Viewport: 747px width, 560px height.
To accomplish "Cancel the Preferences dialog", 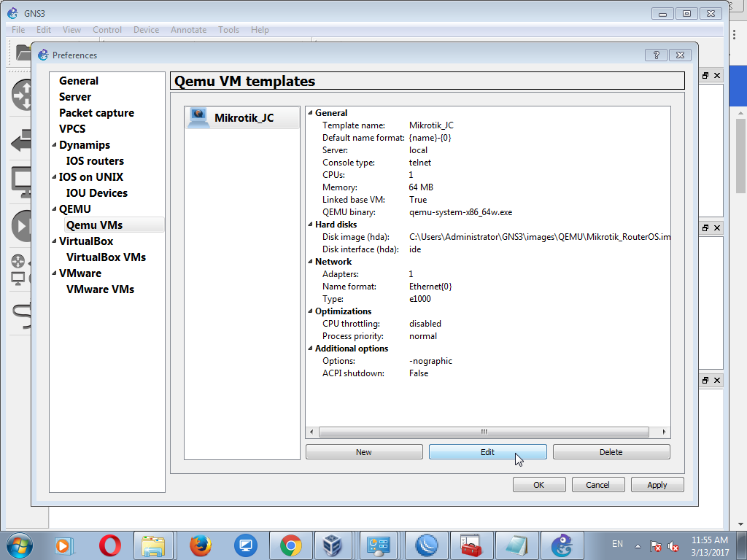I will (x=598, y=485).
